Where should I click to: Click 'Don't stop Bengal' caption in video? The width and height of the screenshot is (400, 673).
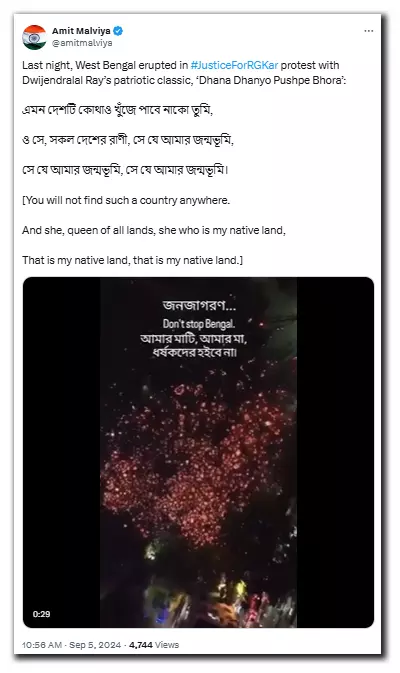(198, 324)
